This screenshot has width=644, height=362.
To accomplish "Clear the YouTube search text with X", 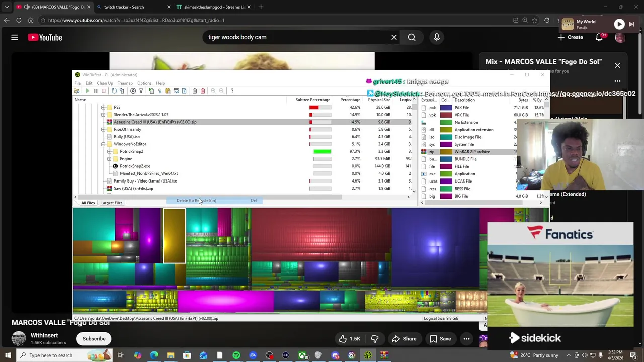I will pos(394,37).
